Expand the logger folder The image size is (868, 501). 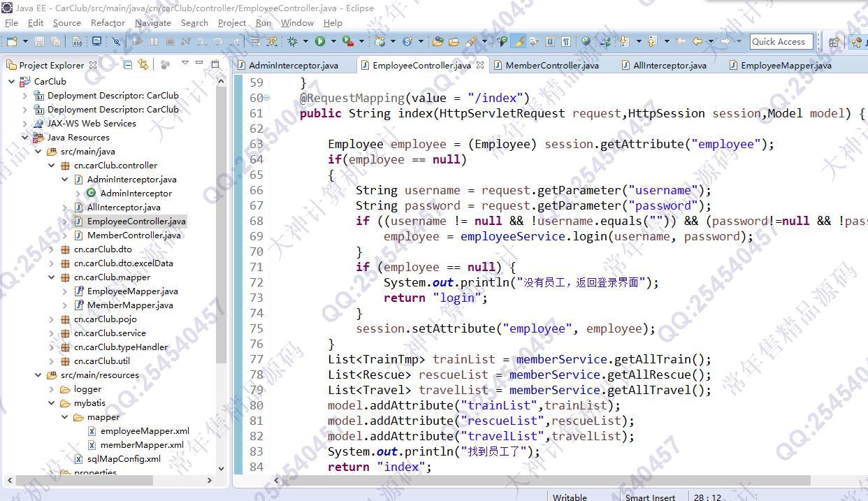tap(52, 389)
